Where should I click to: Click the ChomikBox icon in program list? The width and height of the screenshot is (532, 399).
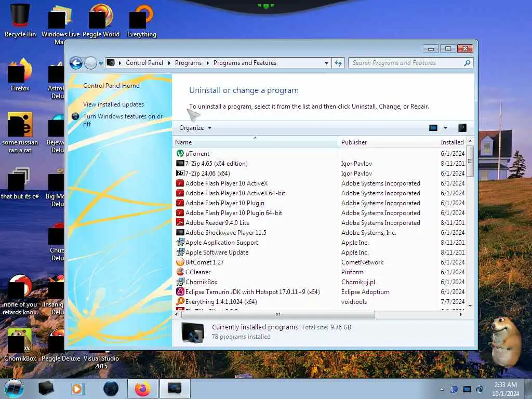[180, 282]
